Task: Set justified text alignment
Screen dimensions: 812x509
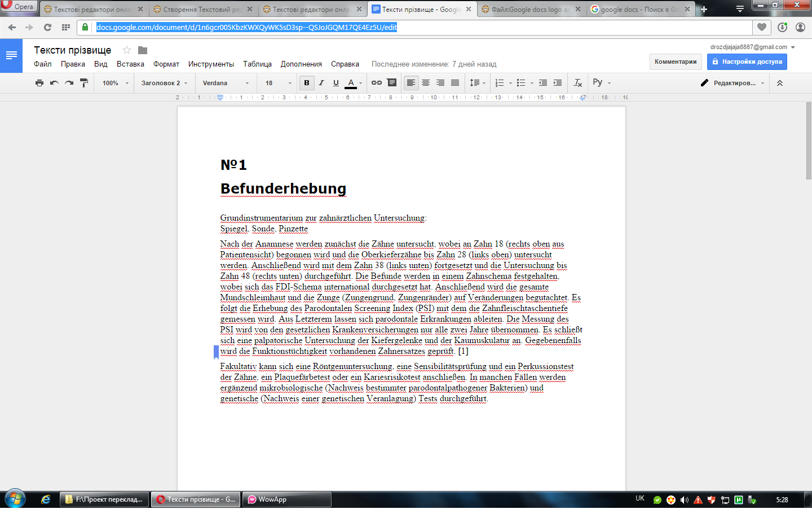Action: pyautogui.click(x=455, y=83)
